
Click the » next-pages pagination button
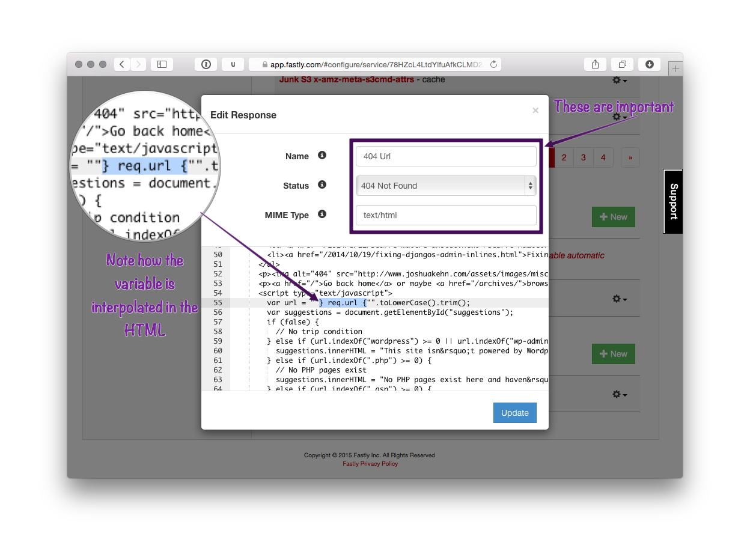point(630,157)
